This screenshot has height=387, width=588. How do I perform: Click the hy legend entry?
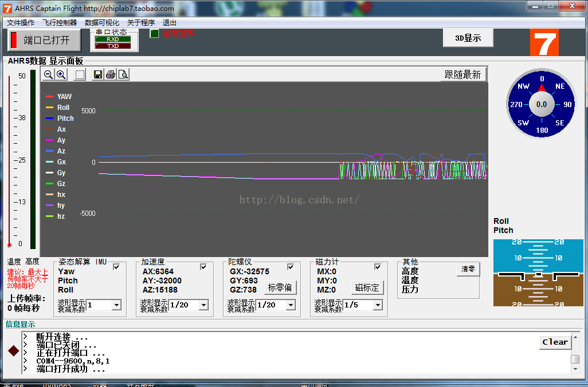pos(56,206)
